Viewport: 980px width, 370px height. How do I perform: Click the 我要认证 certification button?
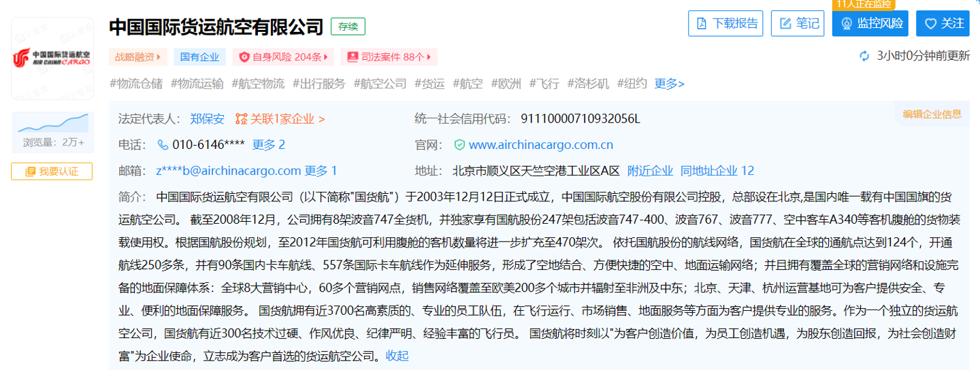pos(52,171)
